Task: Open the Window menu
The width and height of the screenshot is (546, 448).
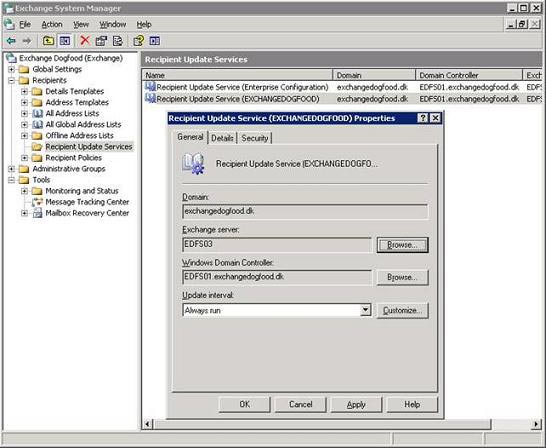Action: 112,24
